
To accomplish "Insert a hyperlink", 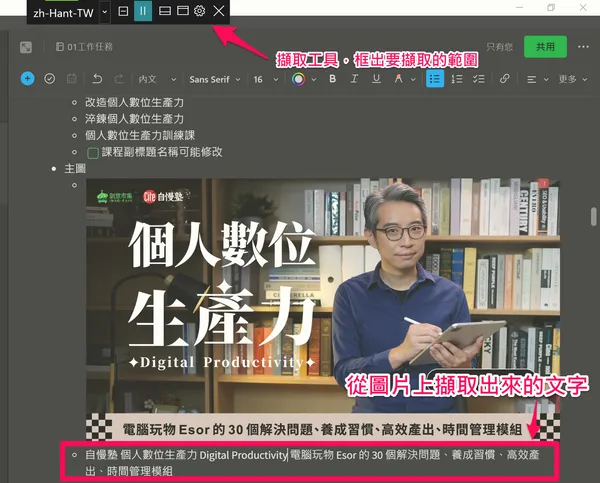I will pyautogui.click(x=505, y=79).
